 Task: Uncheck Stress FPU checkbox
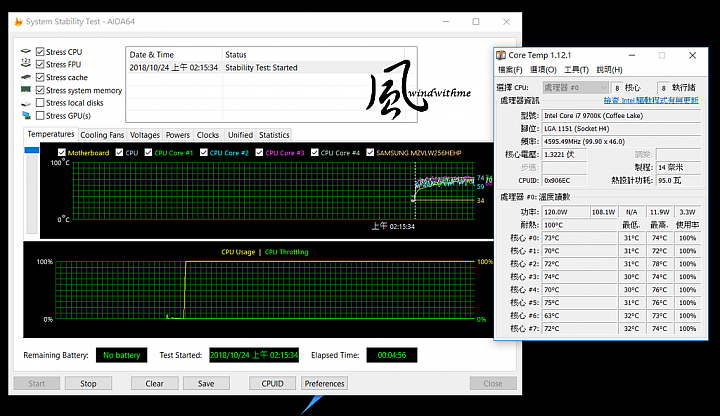coord(40,64)
